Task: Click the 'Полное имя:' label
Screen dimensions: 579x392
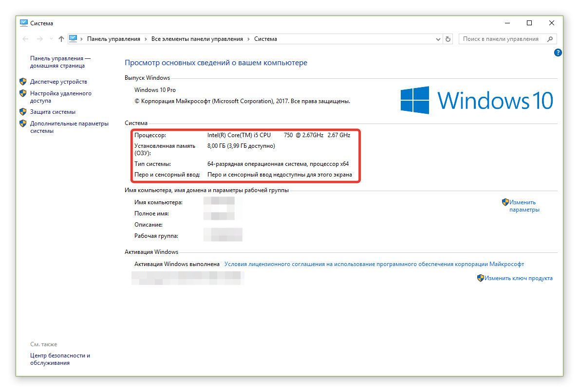Action: [x=151, y=214]
